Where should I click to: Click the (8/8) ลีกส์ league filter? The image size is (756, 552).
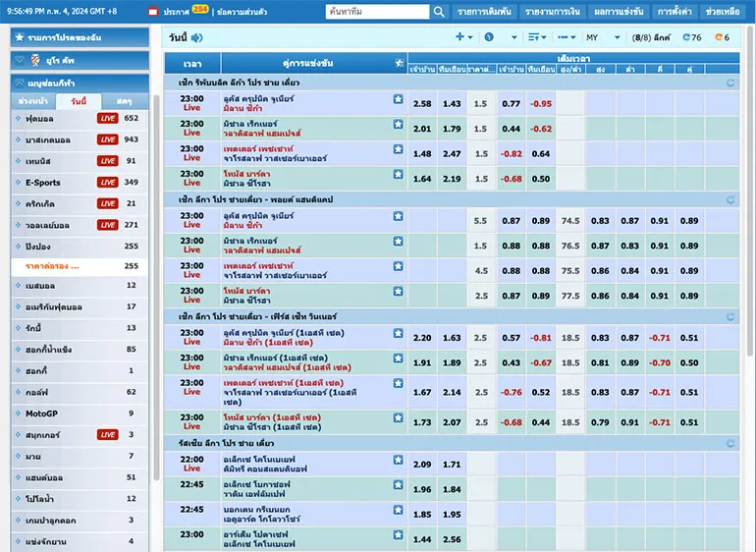point(651,37)
